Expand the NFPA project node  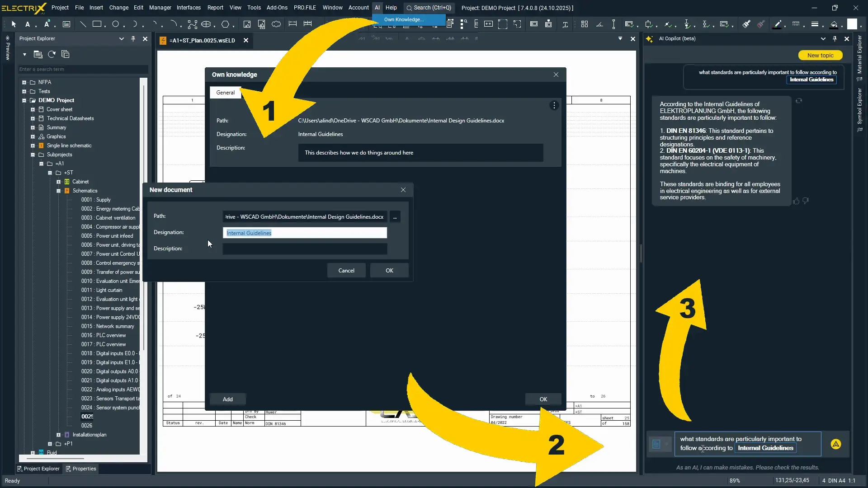(x=24, y=82)
